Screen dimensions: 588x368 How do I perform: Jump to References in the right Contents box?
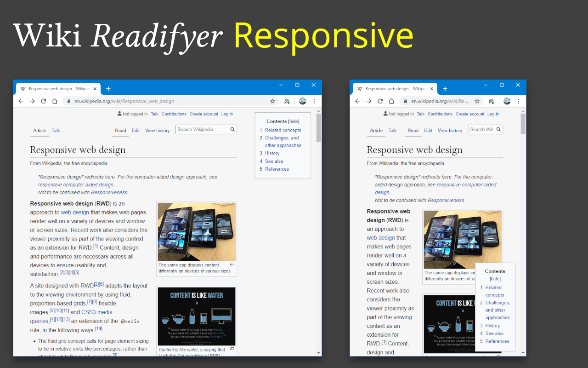pyautogui.click(x=498, y=341)
